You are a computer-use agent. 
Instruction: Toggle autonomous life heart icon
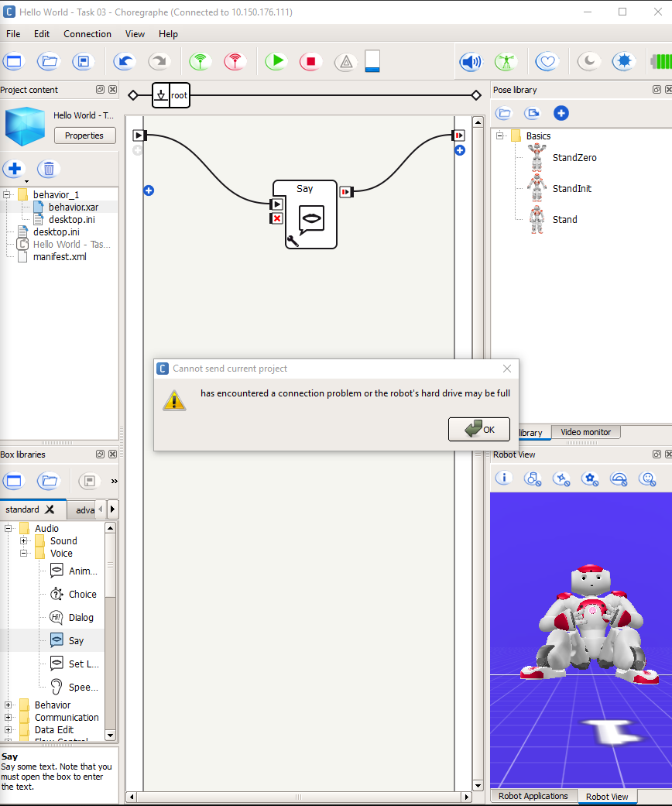click(547, 62)
